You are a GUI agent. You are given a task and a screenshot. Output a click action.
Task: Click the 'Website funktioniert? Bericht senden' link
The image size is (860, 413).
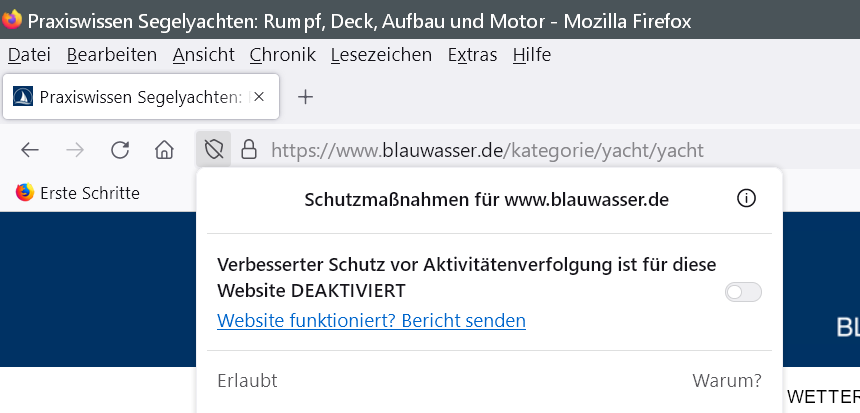click(x=371, y=321)
